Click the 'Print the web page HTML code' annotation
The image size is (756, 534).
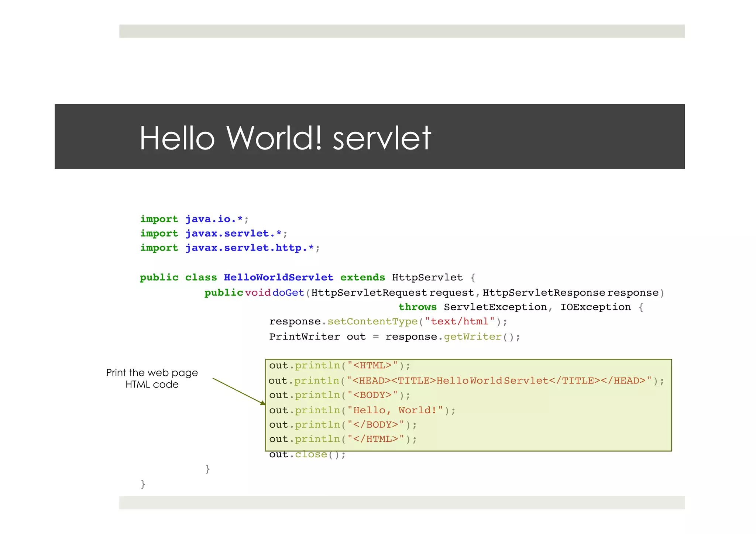152,378
